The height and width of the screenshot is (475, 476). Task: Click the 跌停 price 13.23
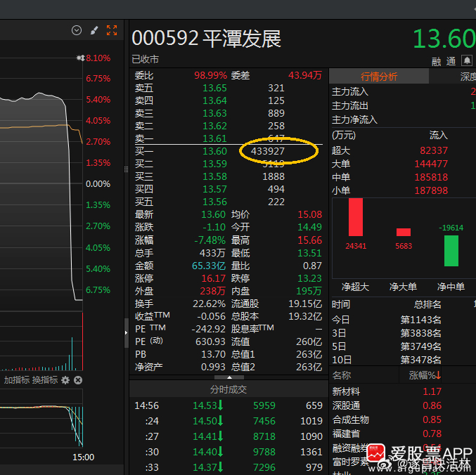point(309,278)
